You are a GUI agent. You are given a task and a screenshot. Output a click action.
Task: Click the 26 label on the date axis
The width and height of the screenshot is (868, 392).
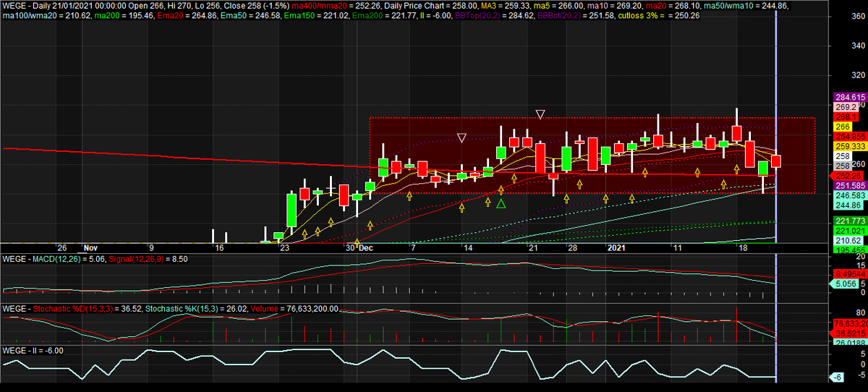(x=62, y=247)
